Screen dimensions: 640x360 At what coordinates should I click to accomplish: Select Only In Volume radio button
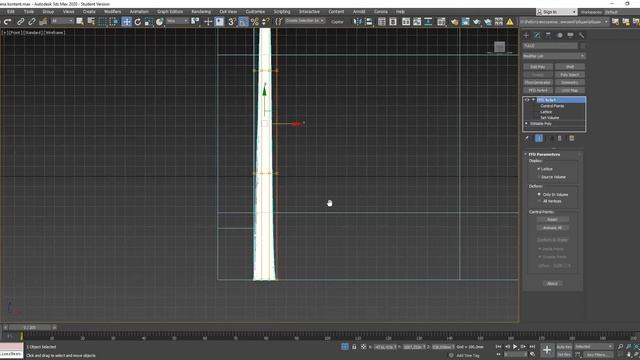tap(539, 194)
